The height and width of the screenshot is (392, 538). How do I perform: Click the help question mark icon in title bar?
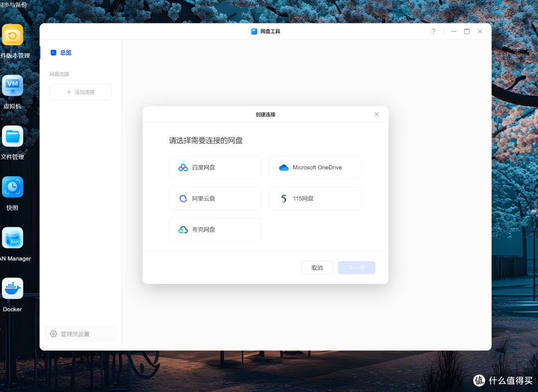pyautogui.click(x=434, y=31)
